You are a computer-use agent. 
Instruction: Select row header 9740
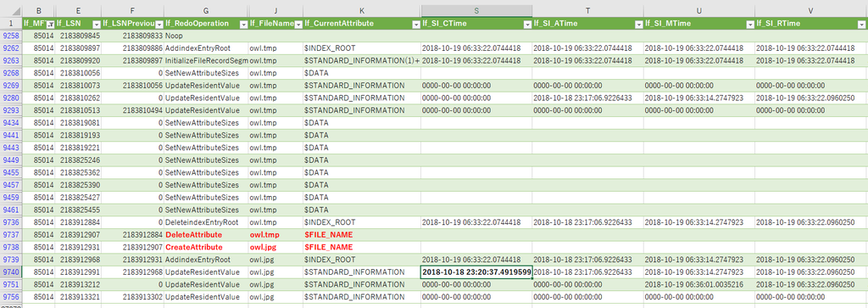click(x=11, y=272)
